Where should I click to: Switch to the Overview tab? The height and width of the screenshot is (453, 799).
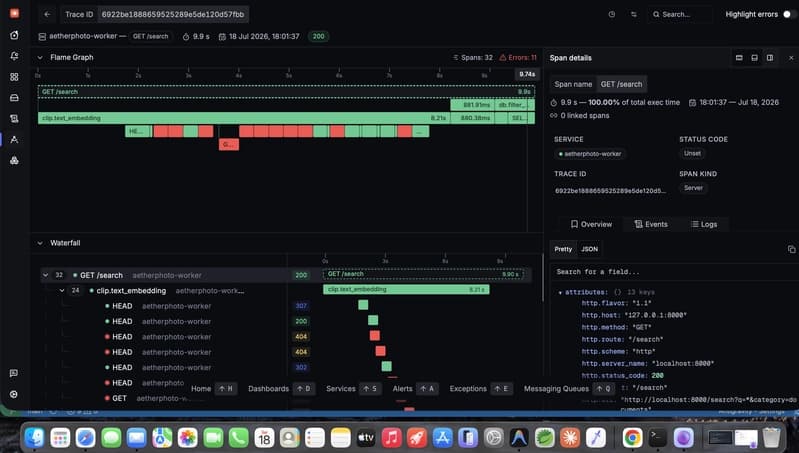tap(591, 224)
